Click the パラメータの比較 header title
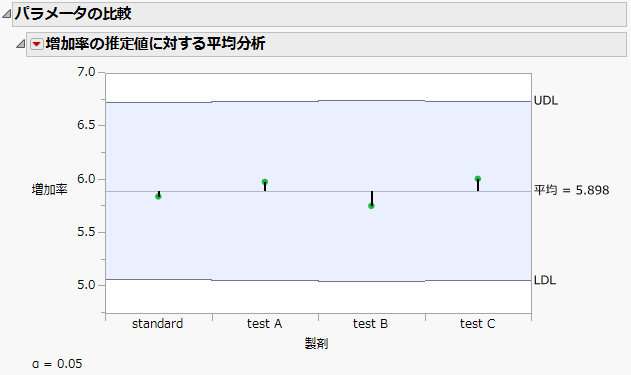The width and height of the screenshot is (631, 375). pos(73,14)
